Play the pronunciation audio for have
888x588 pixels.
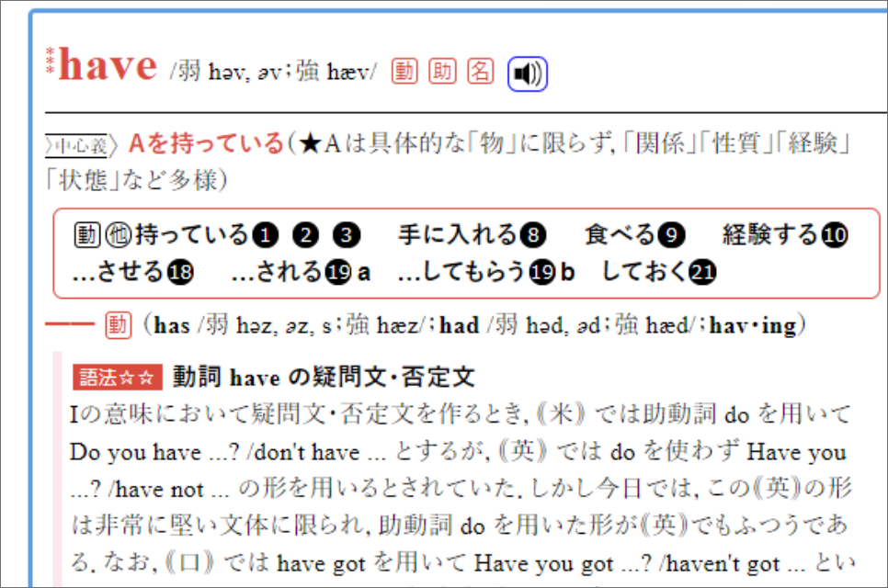coord(528,73)
